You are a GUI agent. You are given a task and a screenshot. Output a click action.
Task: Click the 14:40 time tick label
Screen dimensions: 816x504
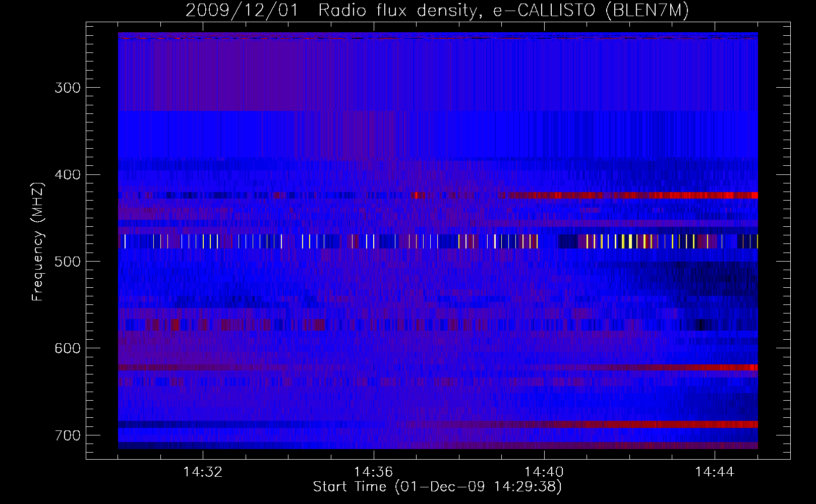[544, 472]
